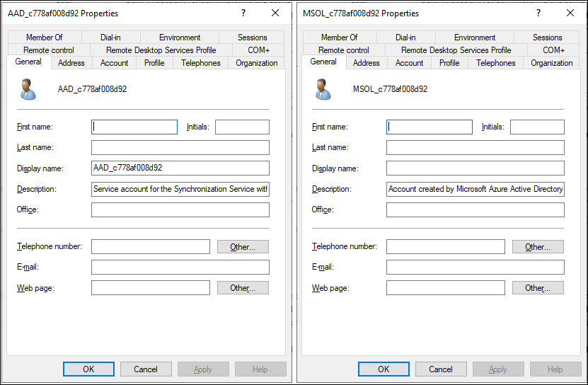The image size is (588, 385).
Task: Open the Telephones tab in the MSOL window
Action: point(496,63)
